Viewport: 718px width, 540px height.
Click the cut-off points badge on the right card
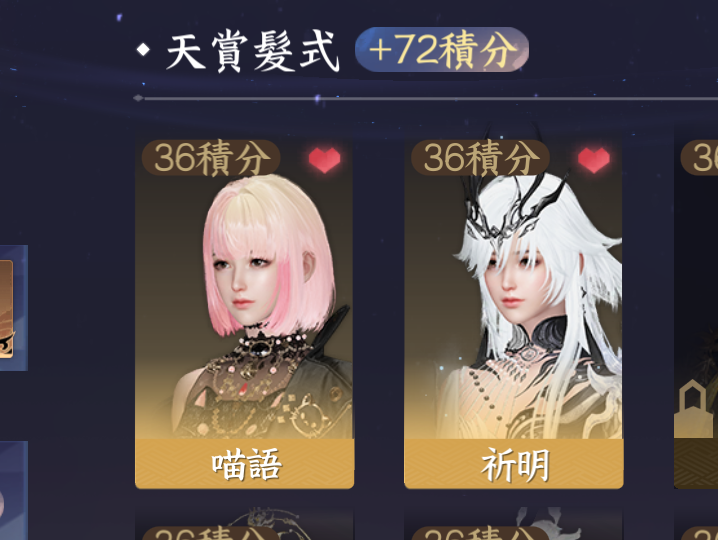(x=699, y=158)
